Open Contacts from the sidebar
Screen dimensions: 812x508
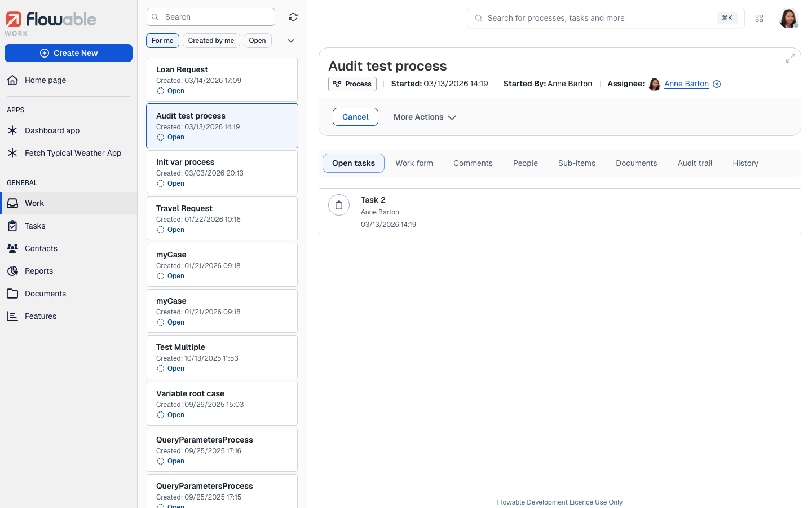click(x=41, y=248)
